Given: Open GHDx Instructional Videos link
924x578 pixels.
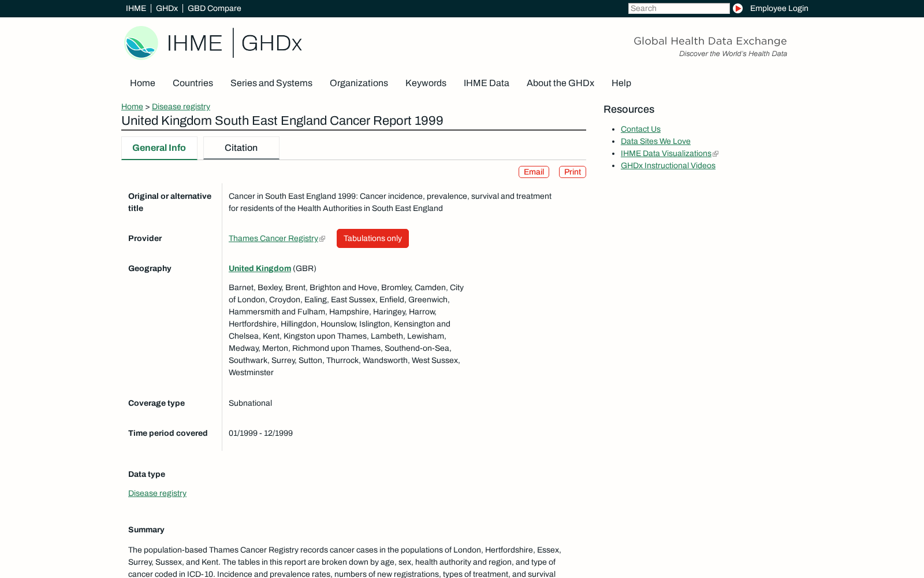Looking at the screenshot, I should click(668, 166).
